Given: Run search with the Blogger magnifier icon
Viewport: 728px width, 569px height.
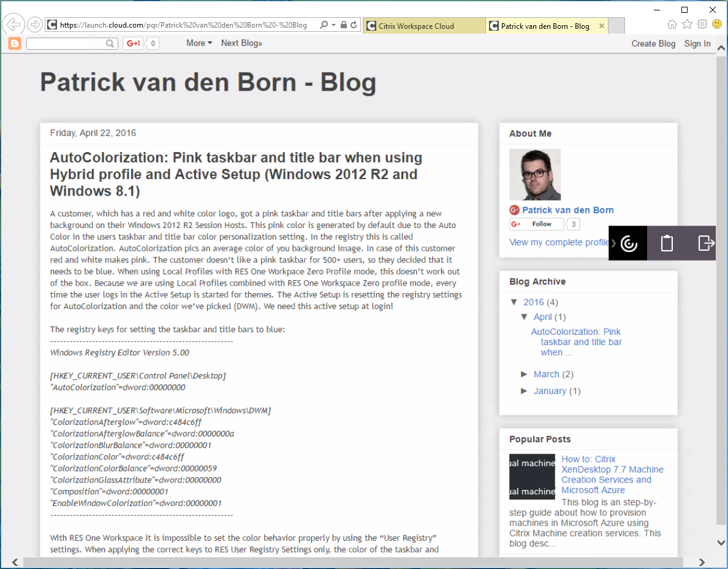Looking at the screenshot, I should click(x=110, y=43).
